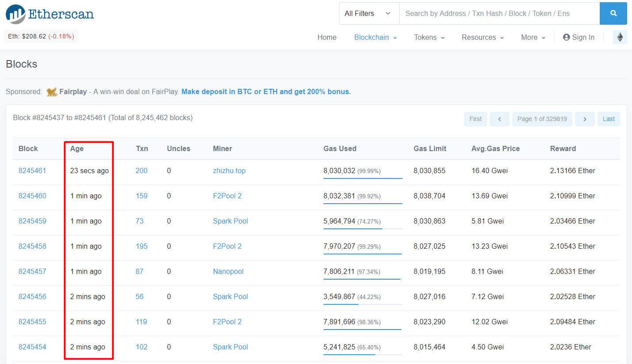Click the Fairplay deposit bonus link
This screenshot has width=632, height=364.
(266, 92)
